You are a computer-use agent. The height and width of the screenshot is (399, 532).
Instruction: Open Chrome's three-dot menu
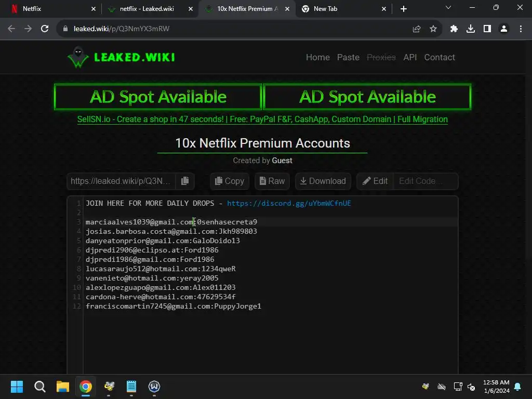521,29
